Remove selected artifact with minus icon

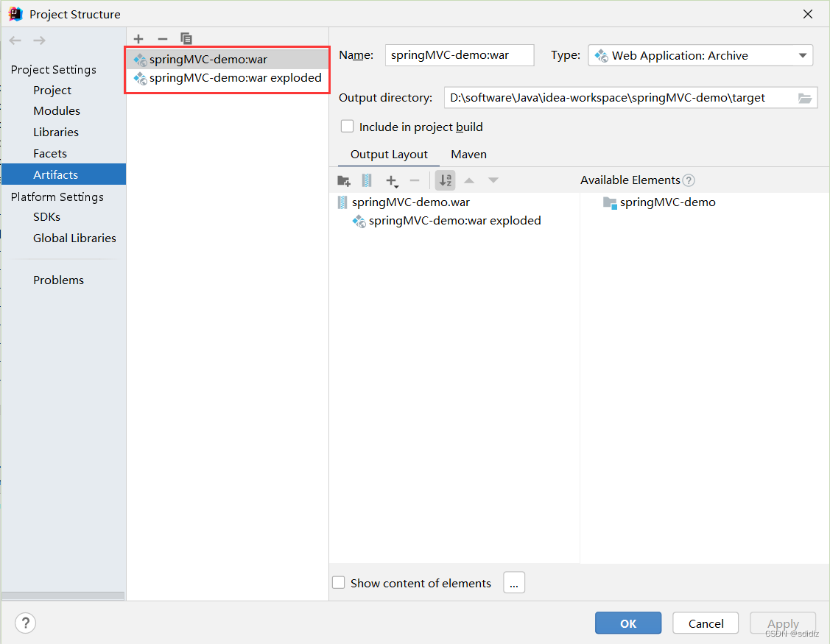[x=163, y=38]
